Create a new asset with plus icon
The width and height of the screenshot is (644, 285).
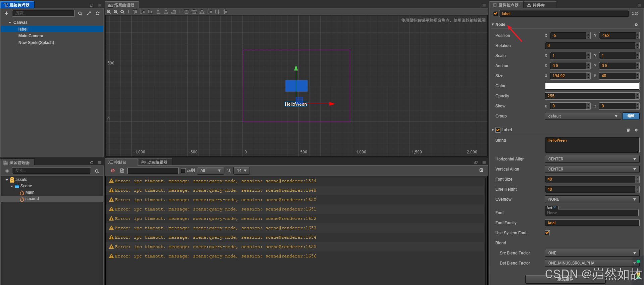click(x=7, y=171)
